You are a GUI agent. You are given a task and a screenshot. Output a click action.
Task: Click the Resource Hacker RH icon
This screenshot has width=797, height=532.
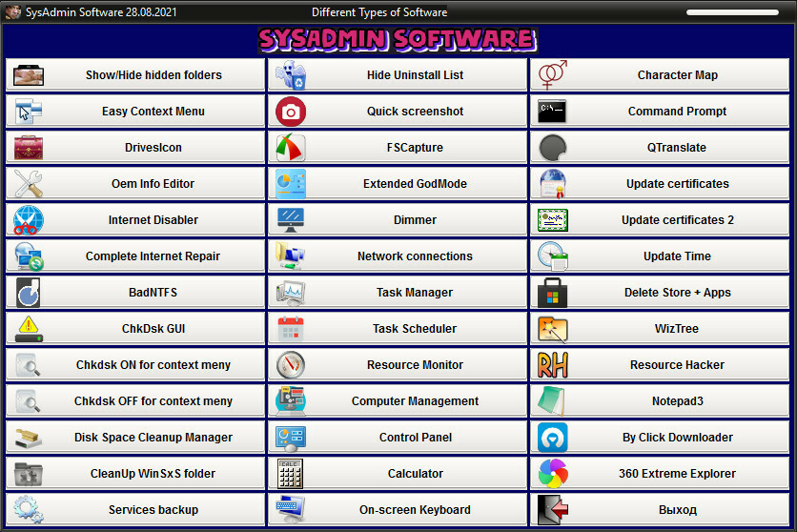pos(553,365)
